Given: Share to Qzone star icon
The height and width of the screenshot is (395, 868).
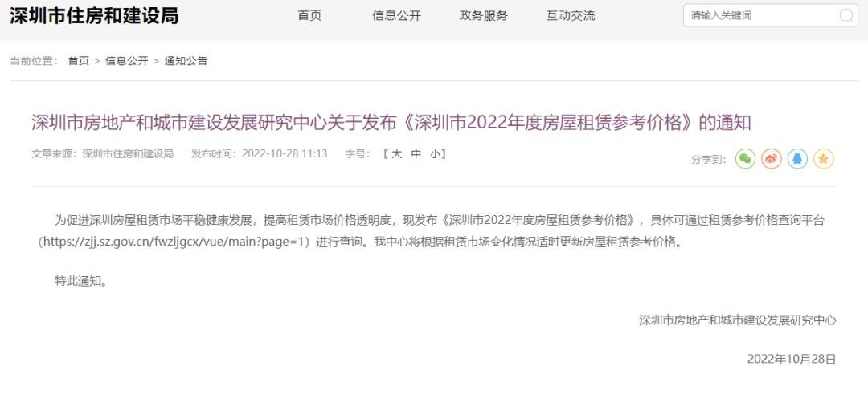Looking at the screenshot, I should click(824, 159).
